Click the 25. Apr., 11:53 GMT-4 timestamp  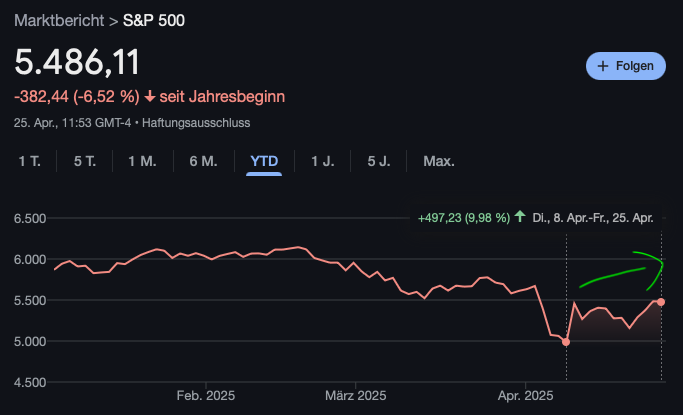(72, 123)
